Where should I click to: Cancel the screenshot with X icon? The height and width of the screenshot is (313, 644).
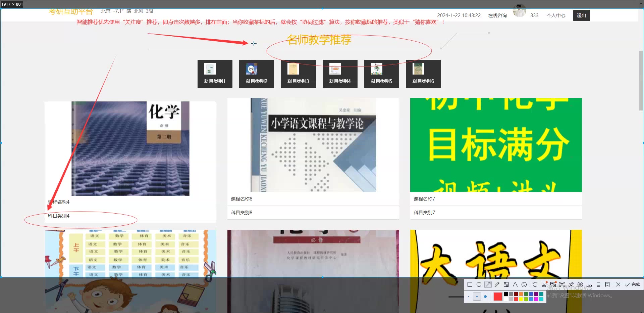tap(618, 284)
